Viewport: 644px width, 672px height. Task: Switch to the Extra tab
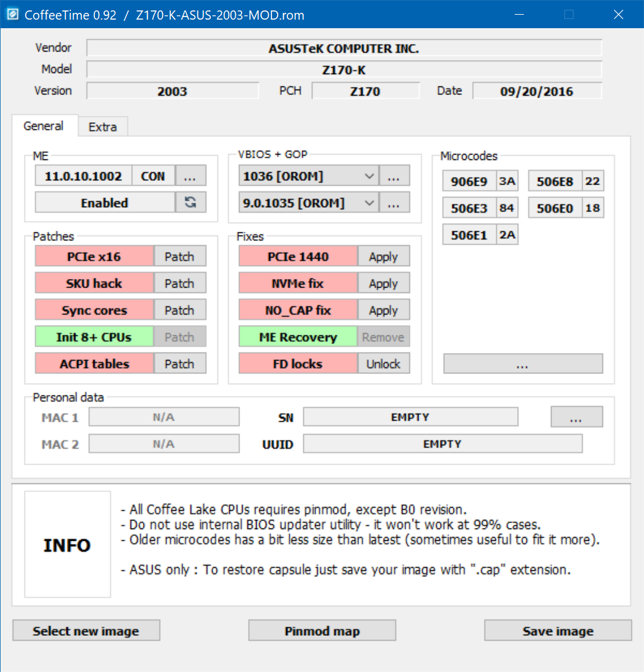[x=102, y=127]
